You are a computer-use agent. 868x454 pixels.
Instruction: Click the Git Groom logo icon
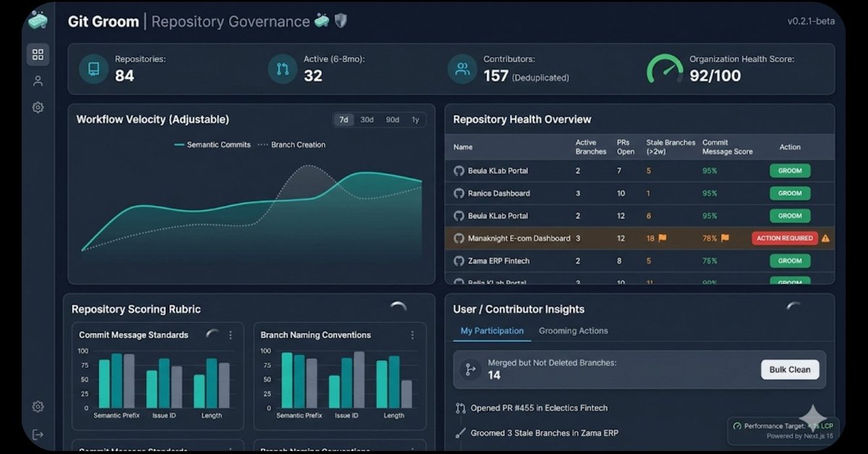38,20
